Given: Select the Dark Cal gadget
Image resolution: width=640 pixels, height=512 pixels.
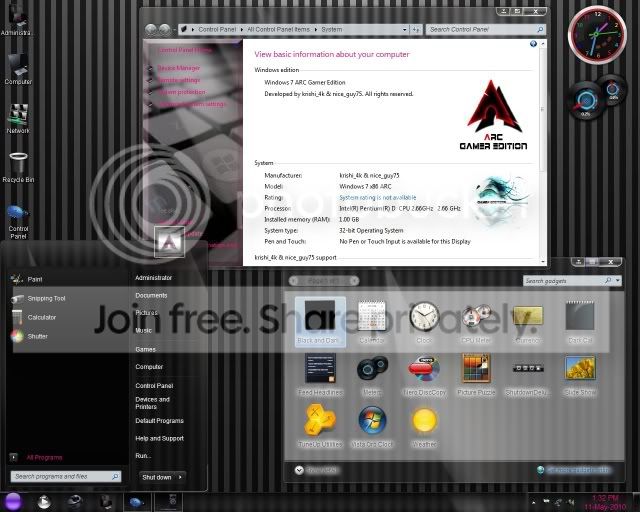Looking at the screenshot, I should [580, 322].
